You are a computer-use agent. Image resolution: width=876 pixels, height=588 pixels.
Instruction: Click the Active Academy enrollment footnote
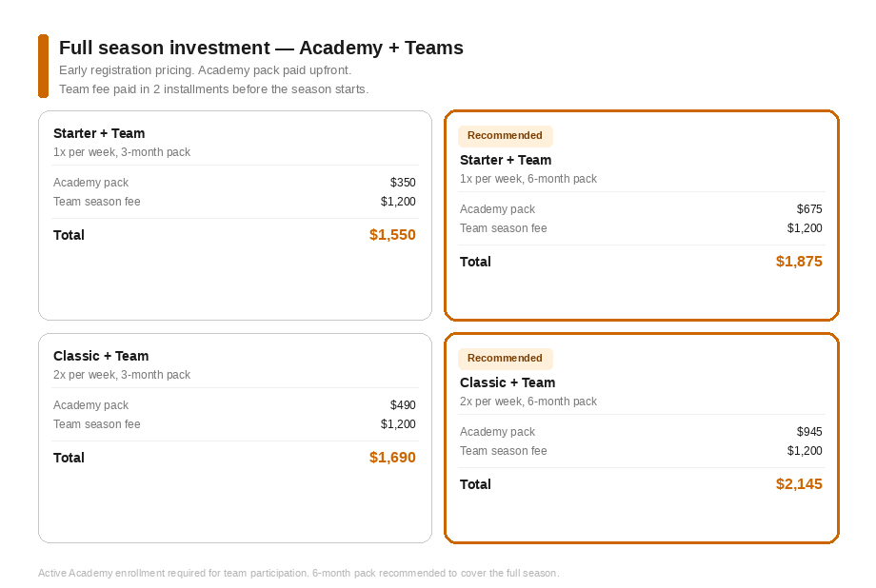click(299, 574)
